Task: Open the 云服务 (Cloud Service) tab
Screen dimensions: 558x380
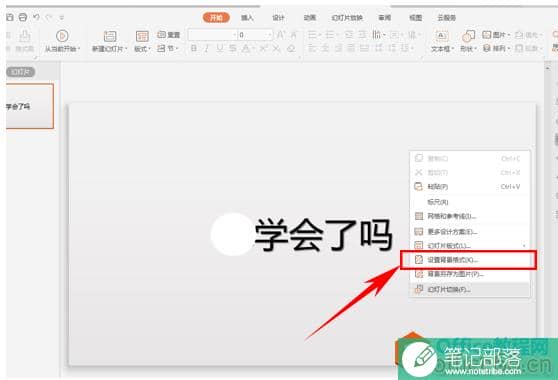Action: click(447, 18)
